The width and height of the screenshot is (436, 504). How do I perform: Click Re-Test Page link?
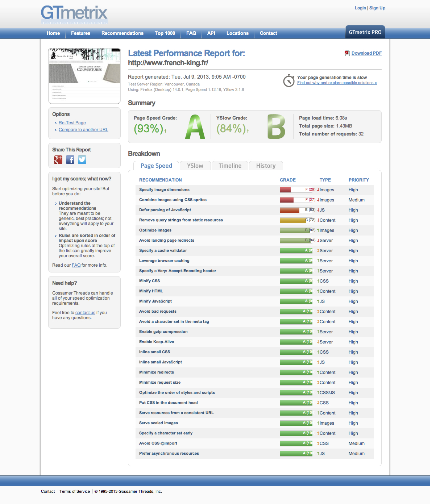coord(72,123)
